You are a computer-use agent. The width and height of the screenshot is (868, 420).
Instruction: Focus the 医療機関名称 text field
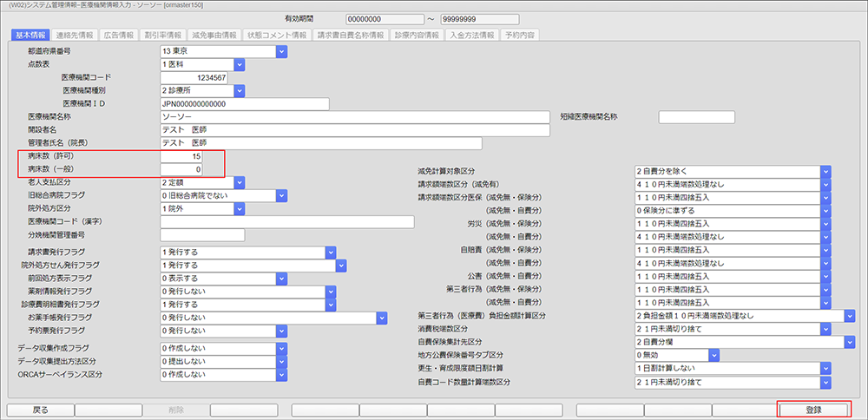pyautogui.click(x=355, y=117)
